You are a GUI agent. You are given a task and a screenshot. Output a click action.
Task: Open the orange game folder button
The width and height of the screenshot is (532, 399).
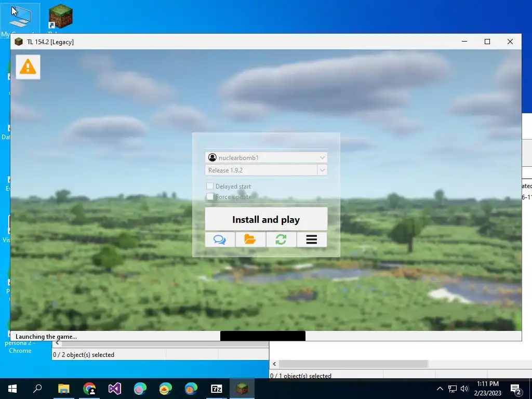[x=250, y=240]
